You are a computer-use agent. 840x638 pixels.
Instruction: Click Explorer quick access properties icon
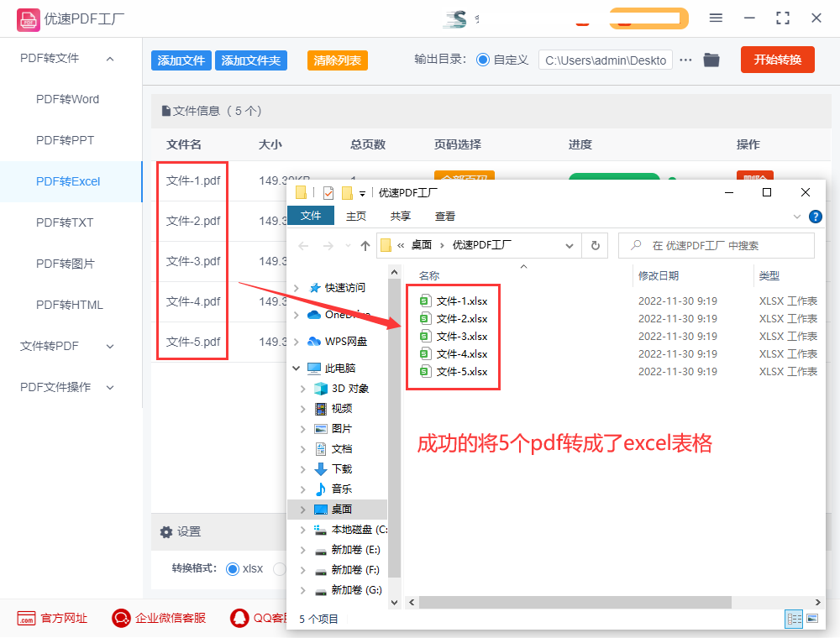click(x=328, y=192)
